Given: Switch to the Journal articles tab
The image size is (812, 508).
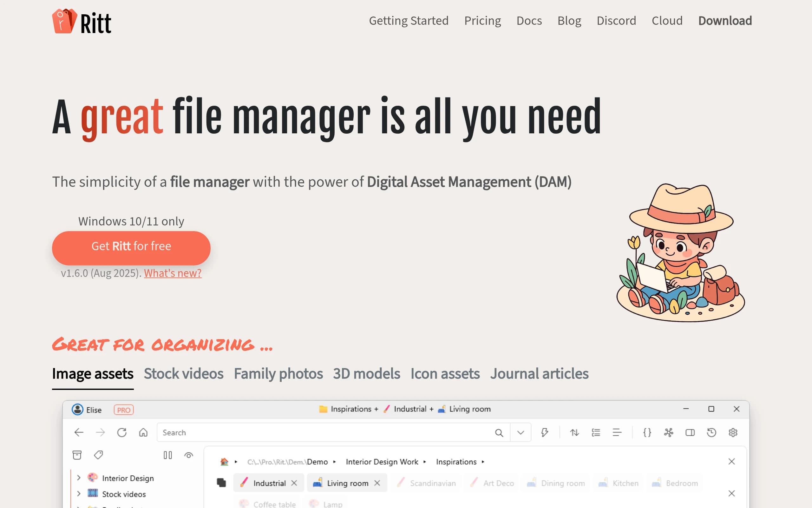Looking at the screenshot, I should point(539,374).
